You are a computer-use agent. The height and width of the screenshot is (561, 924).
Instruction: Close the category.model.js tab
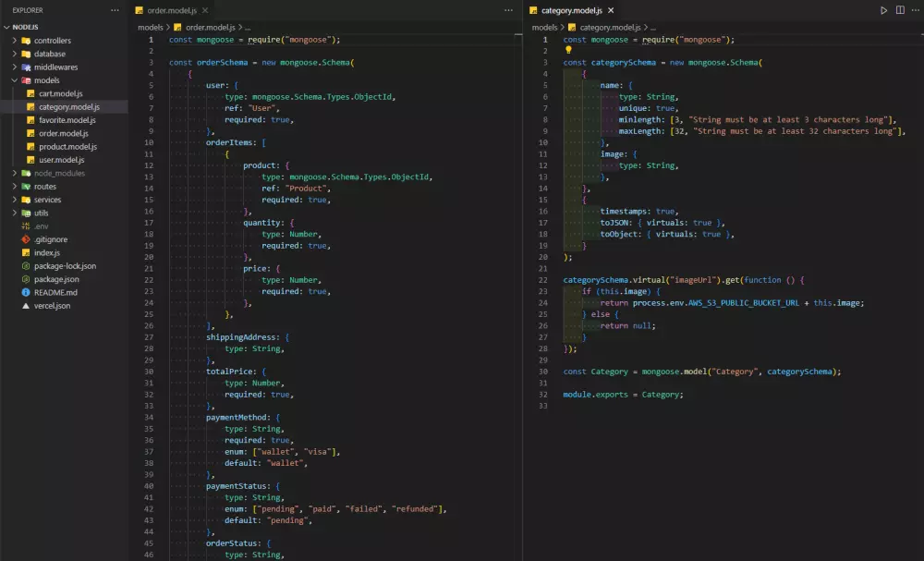pos(611,10)
